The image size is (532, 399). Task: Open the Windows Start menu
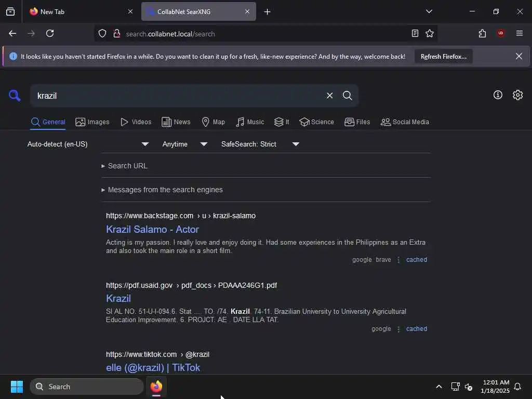point(17,387)
